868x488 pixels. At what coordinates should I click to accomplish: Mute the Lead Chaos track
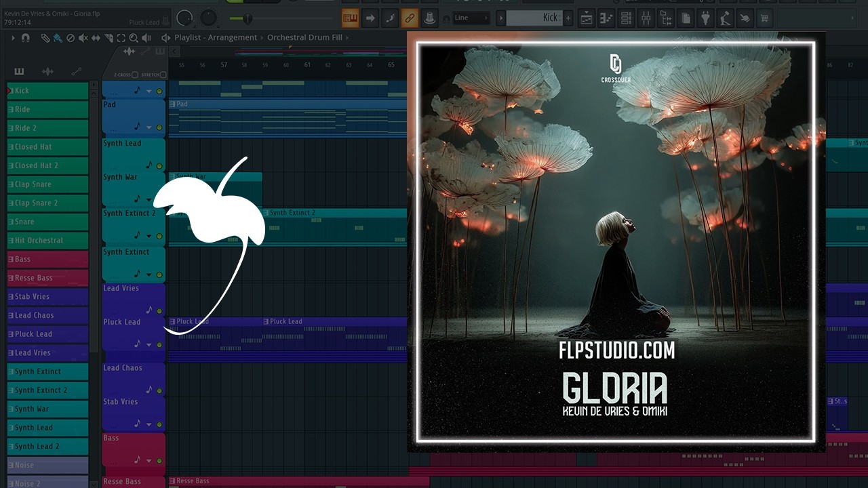(159, 391)
